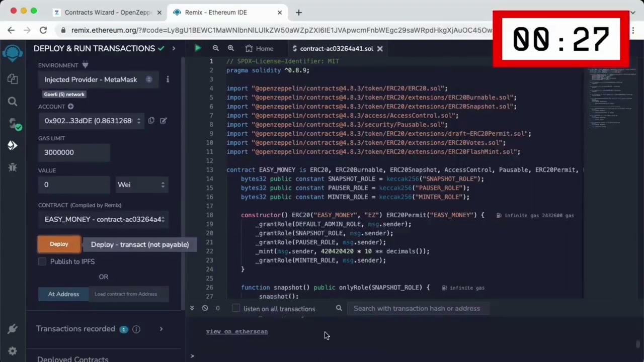644x362 pixels.
Task: Click the environment info icon
Action: tap(168, 79)
